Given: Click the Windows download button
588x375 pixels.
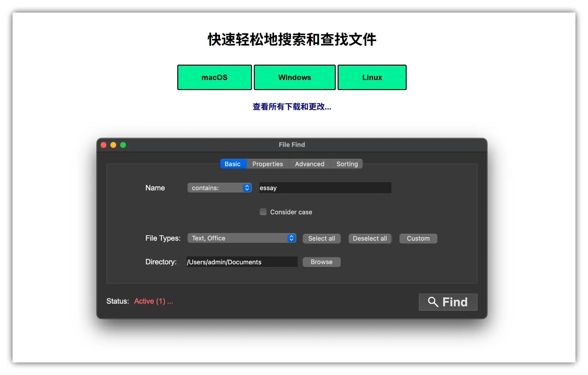Looking at the screenshot, I should (295, 78).
